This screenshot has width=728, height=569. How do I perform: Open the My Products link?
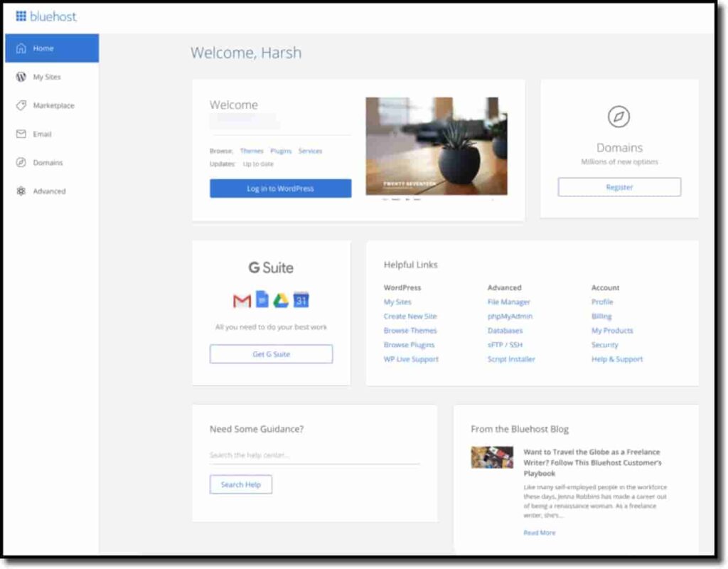point(612,331)
